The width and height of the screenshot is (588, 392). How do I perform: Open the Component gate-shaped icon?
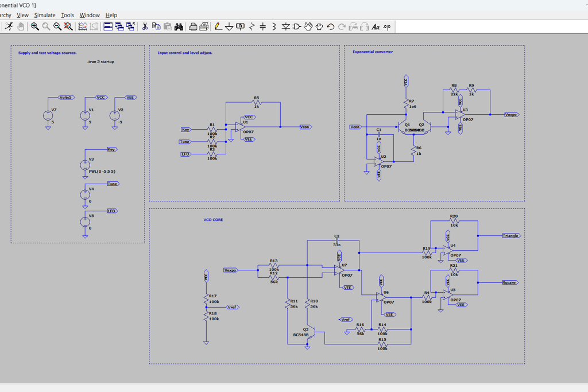[x=297, y=26]
